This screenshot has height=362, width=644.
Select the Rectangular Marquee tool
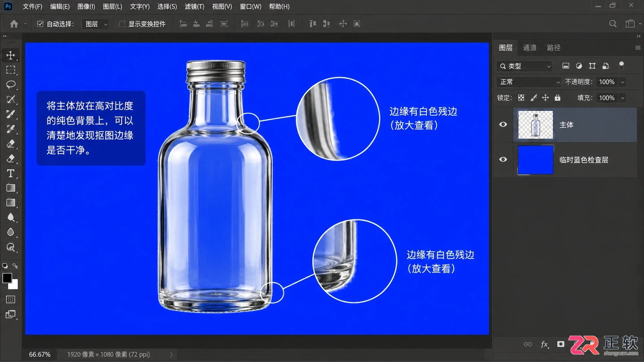pos(11,70)
